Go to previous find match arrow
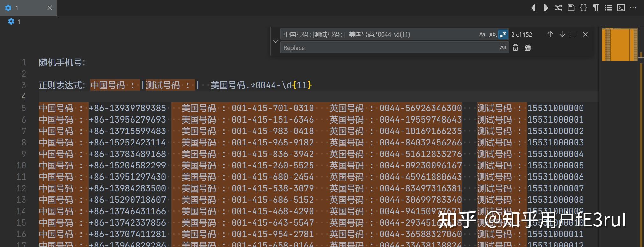Image resolution: width=644 pixels, height=247 pixels. pos(550,34)
